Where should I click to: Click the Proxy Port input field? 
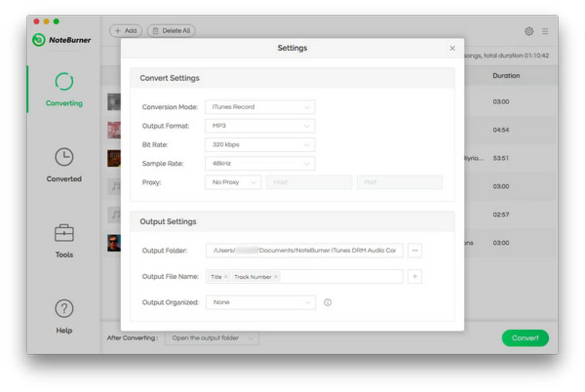pyautogui.click(x=400, y=182)
